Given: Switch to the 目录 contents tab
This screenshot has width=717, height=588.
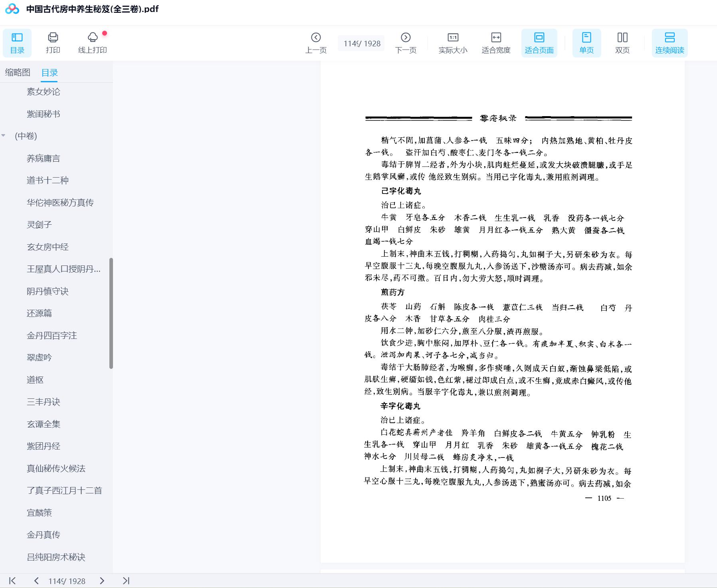Looking at the screenshot, I should 49,72.
